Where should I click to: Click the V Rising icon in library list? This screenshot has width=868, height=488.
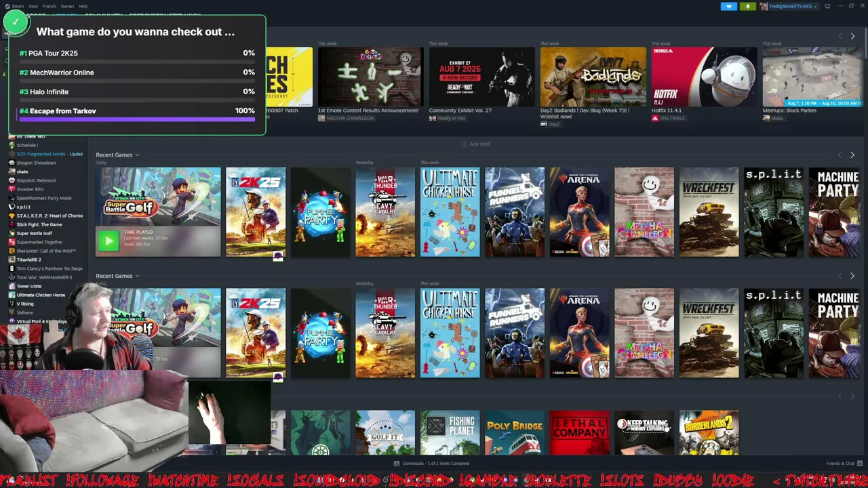tap(12, 304)
